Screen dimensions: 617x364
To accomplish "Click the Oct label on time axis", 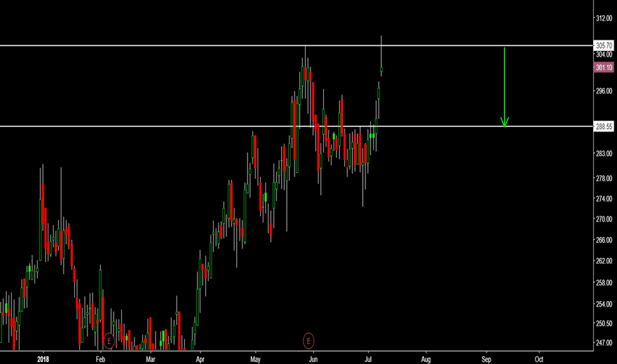I will (x=539, y=359).
